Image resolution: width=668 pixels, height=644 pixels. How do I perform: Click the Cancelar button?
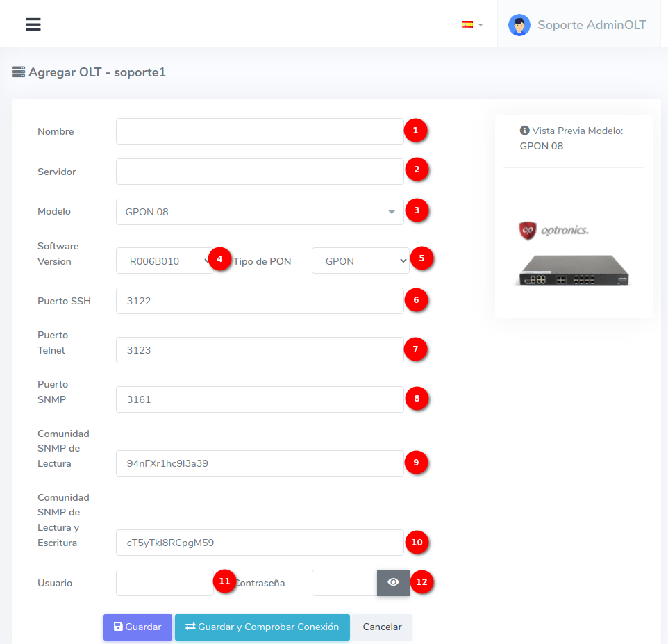382,627
